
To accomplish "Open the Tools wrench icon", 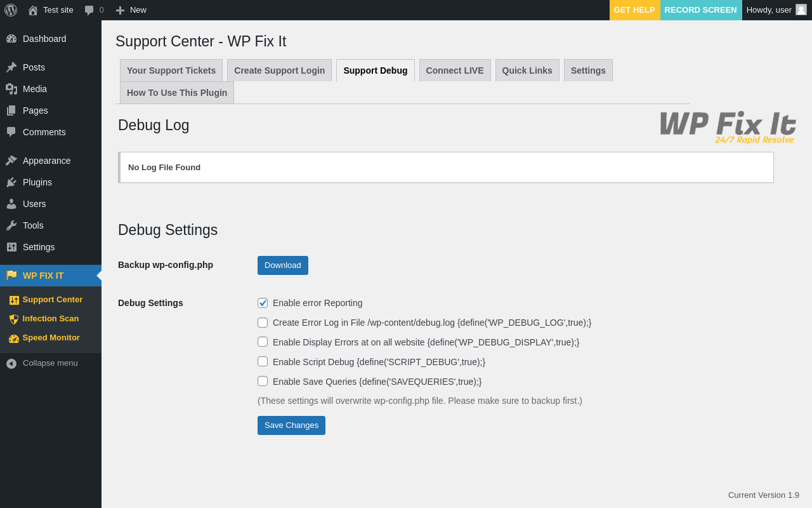I will 11,225.
